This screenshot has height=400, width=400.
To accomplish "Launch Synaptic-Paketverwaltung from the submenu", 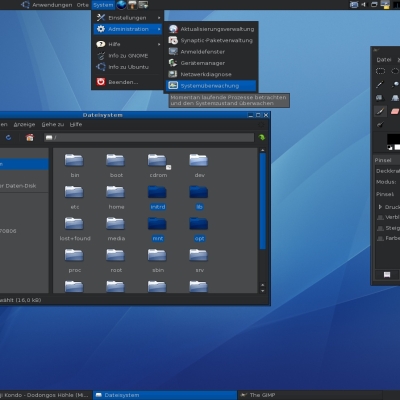I will (x=211, y=40).
